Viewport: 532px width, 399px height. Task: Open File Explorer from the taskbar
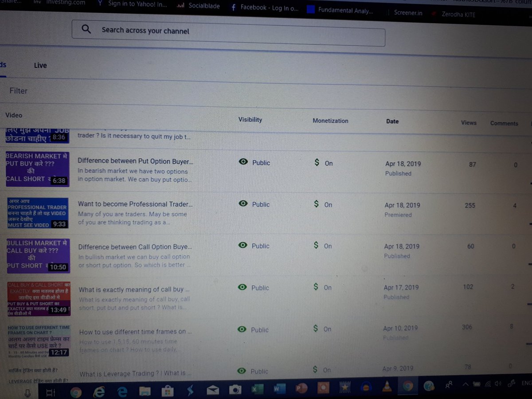pos(145,391)
